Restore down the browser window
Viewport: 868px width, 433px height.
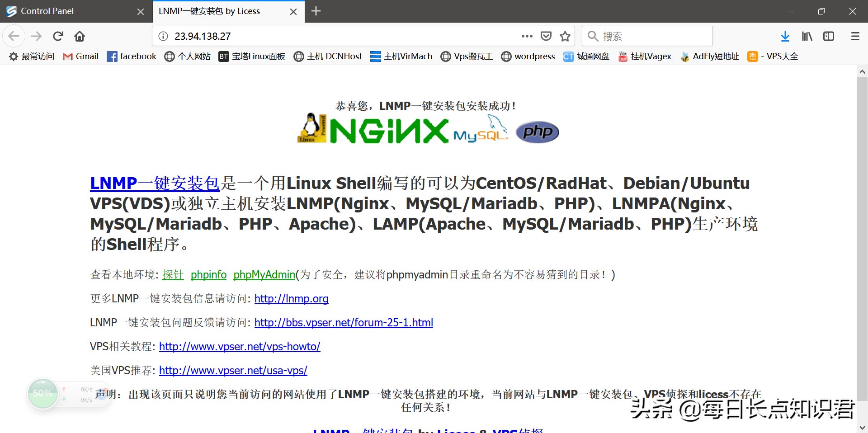[x=821, y=11]
